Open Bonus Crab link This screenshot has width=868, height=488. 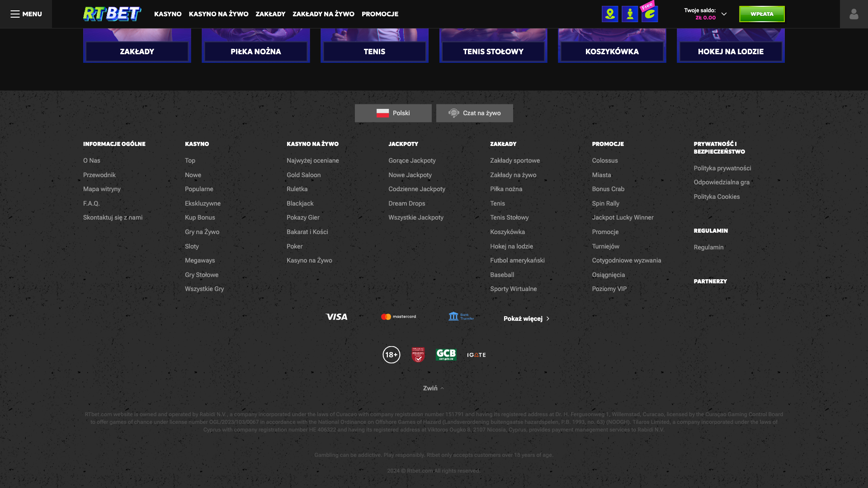click(608, 189)
